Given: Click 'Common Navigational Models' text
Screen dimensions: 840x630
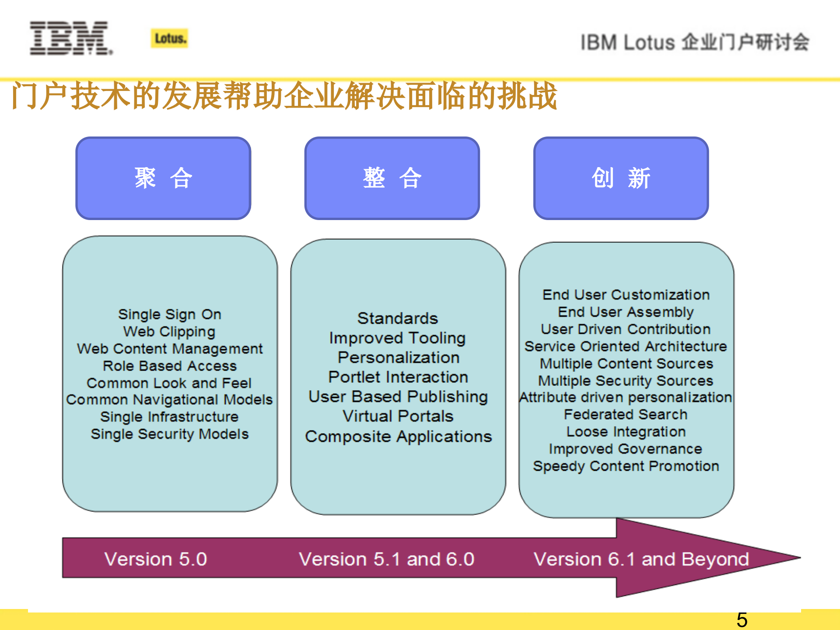Looking at the screenshot, I should (170, 400).
